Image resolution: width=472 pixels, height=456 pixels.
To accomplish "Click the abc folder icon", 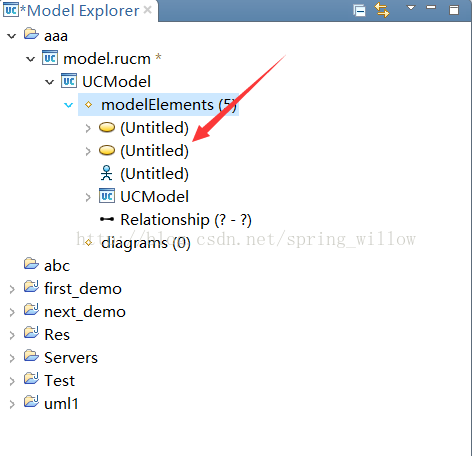I will point(31,264).
